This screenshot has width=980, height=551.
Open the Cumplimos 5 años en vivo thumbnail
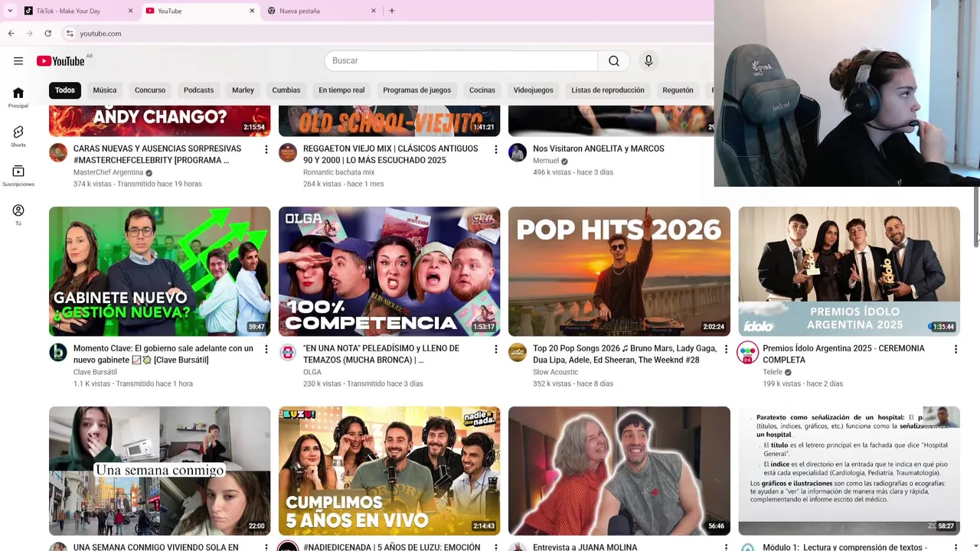tap(389, 471)
